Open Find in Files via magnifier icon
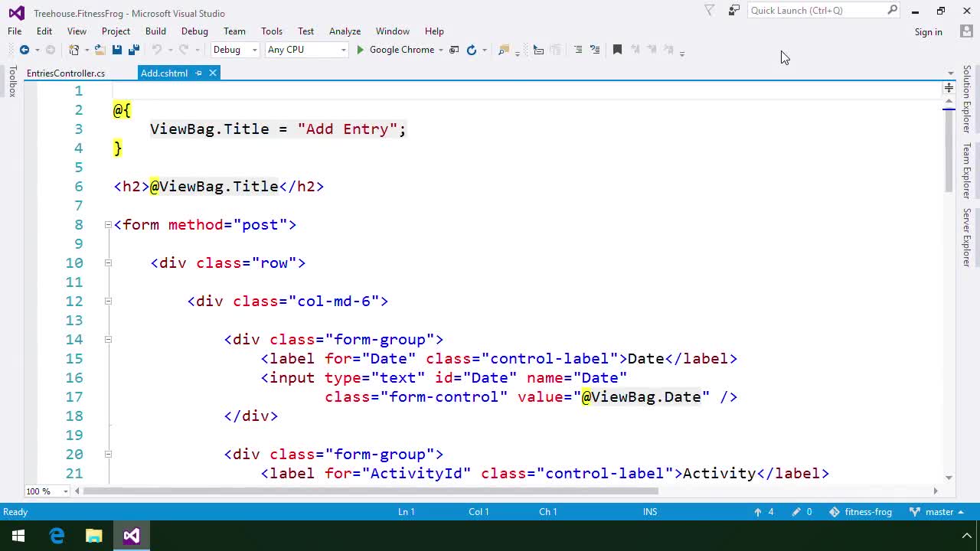The image size is (980, 551). click(x=504, y=50)
